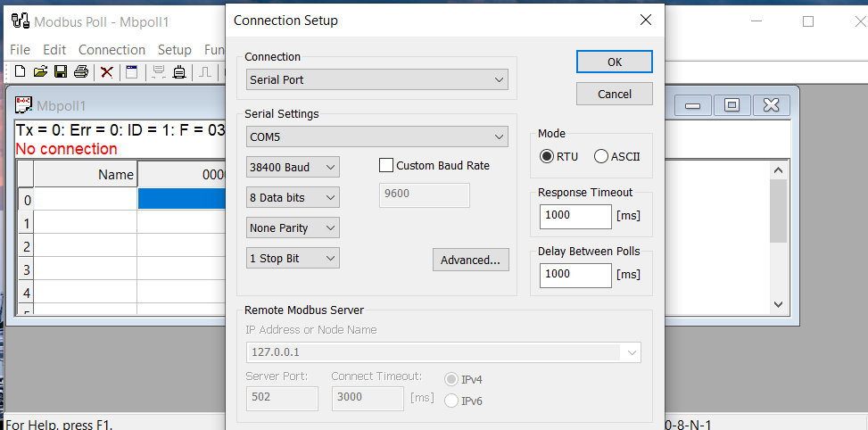Click the Print toolbar icon
Image resolution: width=868 pixels, height=430 pixels.
coord(81,71)
